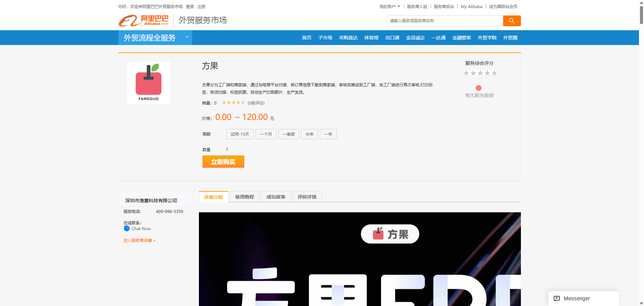Click the 暂无服务数据 text
The height and width of the screenshot is (306, 644).
point(479,95)
